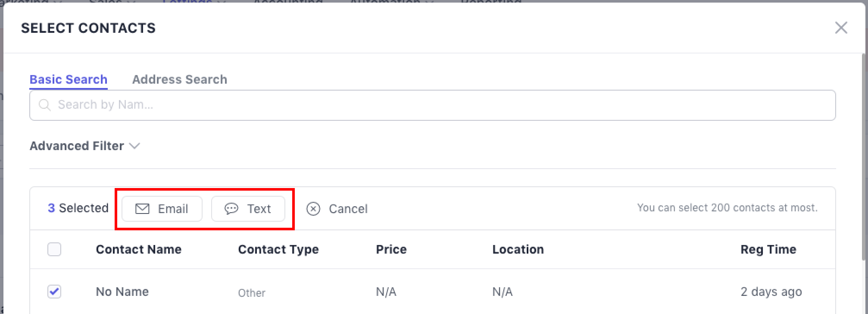Screen dimensions: 868x314
Task: Click the magnifier icon in search box
Action: (x=44, y=105)
